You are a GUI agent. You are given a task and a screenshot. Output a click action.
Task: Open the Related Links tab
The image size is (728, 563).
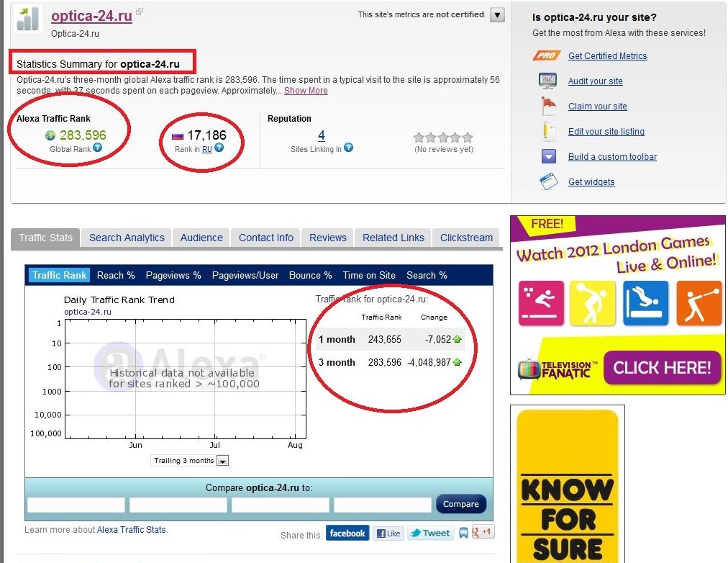tap(393, 238)
